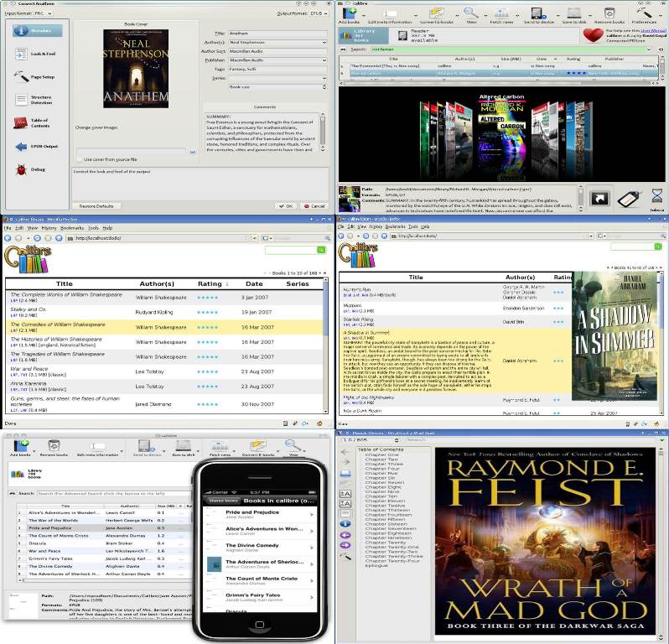The height and width of the screenshot is (644, 669).
Task: Open the Metadata section in Convert dialog
Action: pyautogui.click(x=37, y=31)
